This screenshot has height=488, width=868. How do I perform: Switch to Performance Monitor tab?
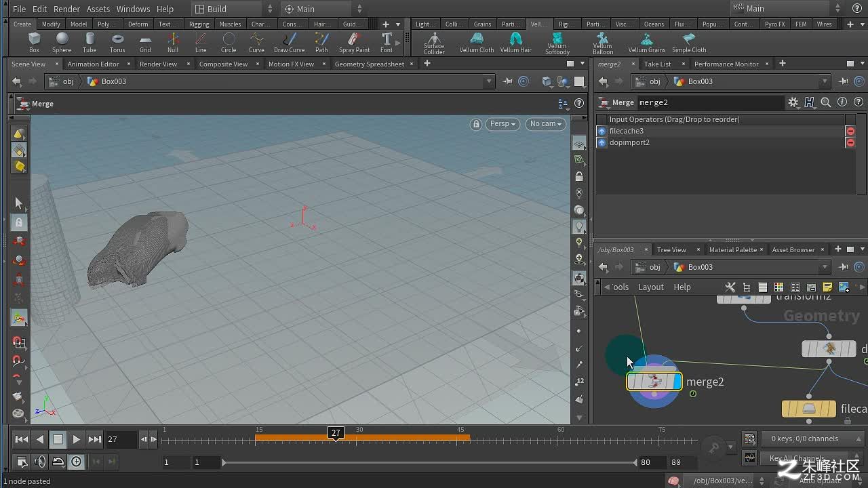(726, 64)
